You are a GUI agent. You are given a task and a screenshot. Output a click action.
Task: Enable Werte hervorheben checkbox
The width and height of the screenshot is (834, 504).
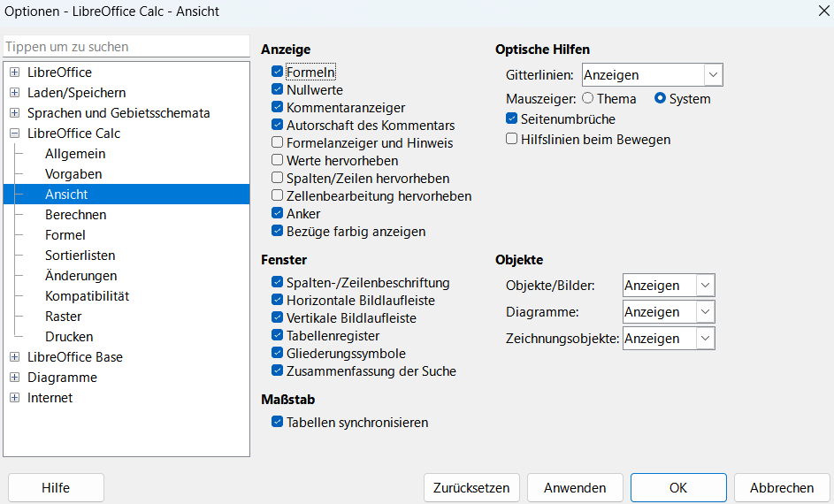[x=277, y=160]
